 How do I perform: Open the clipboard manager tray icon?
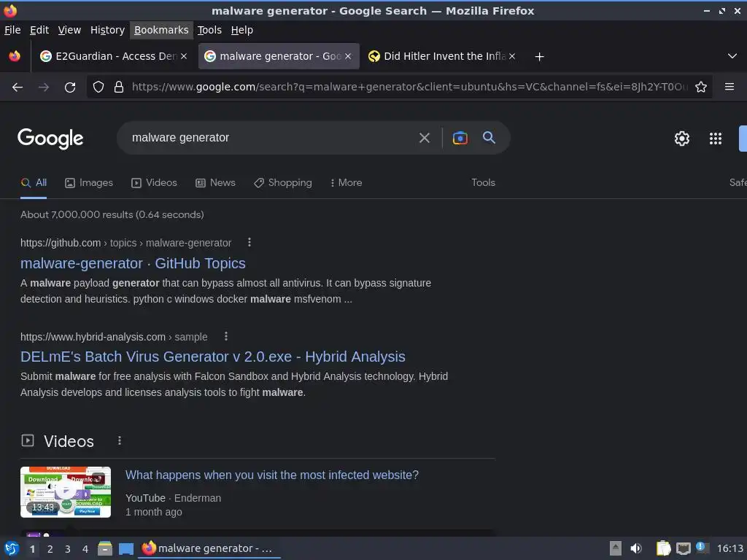pos(663,548)
